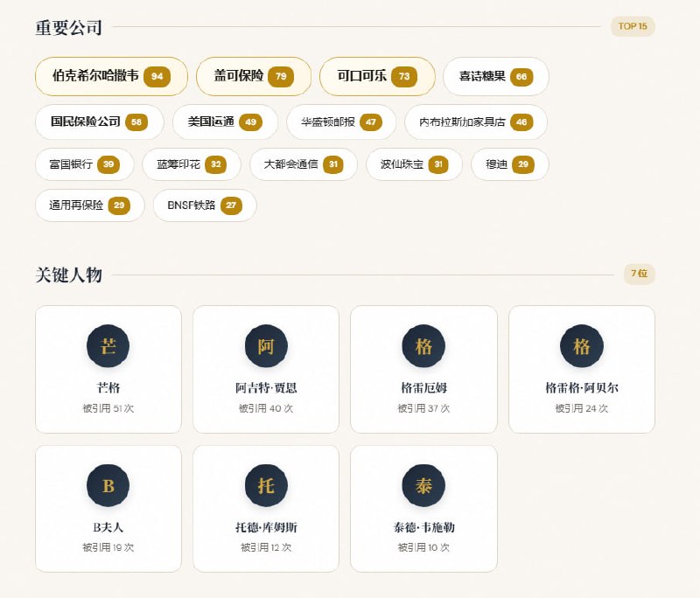This screenshot has width=700, height=598.
Task: Click the avatar icon above 格雷格·阿贝尔
Action: (582, 346)
